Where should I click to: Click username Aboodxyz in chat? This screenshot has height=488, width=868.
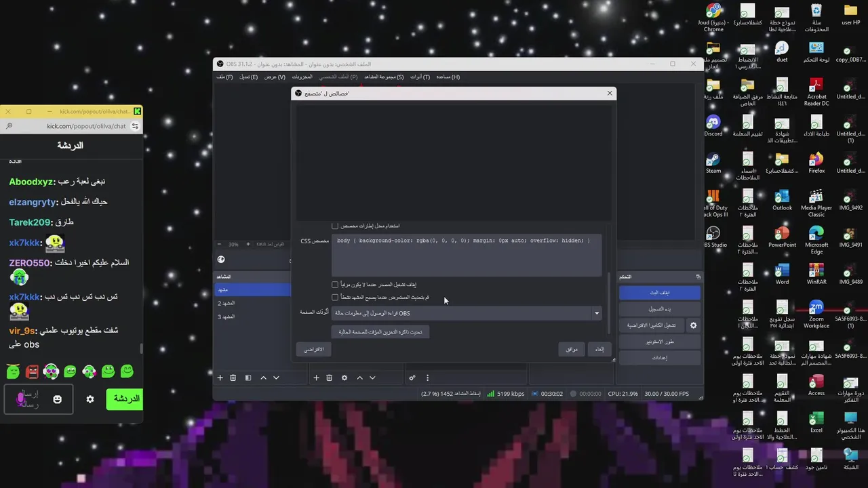(x=31, y=182)
